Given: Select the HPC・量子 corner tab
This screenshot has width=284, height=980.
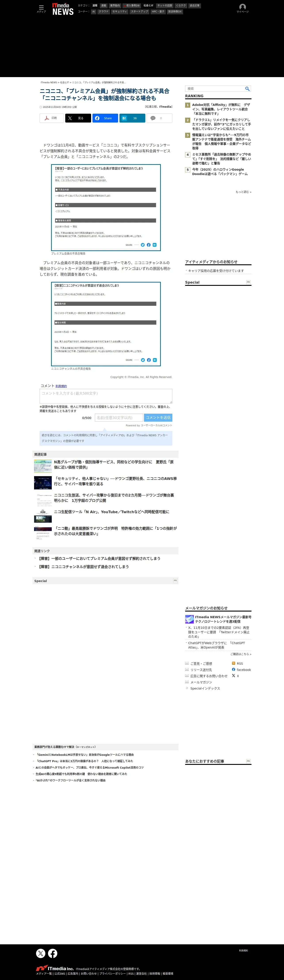Looking at the screenshot, I should pyautogui.click(x=158, y=12).
